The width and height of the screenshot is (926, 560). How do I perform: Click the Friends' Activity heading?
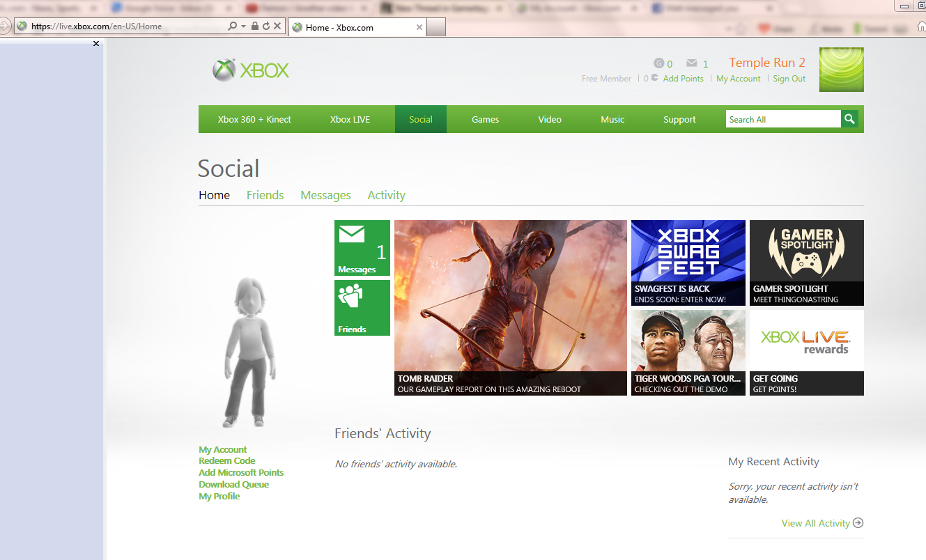coord(383,433)
